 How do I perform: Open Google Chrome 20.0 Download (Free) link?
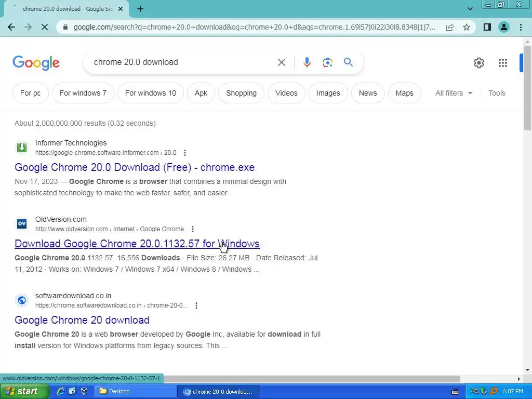(135, 167)
